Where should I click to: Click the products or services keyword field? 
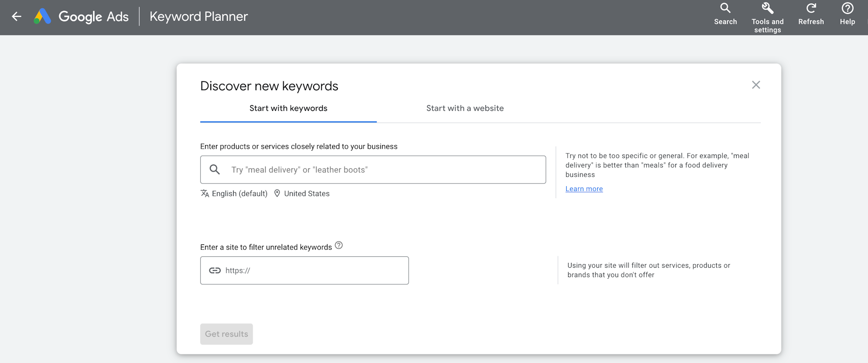pyautogui.click(x=373, y=170)
